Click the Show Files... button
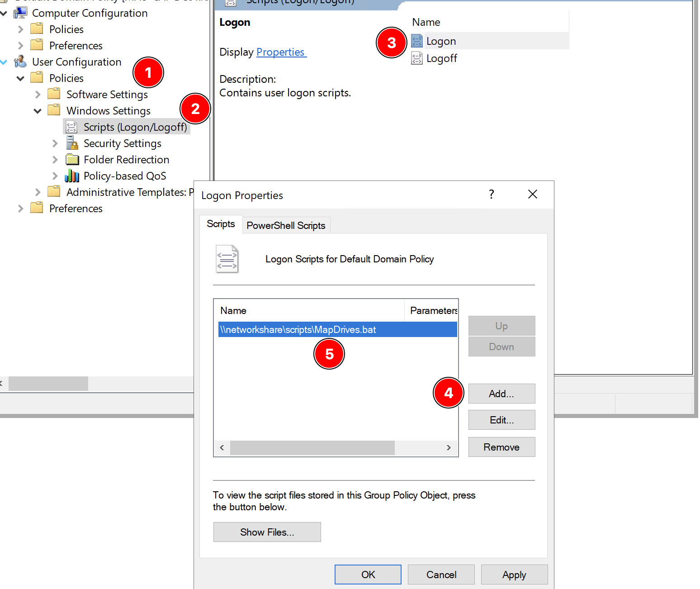The image size is (700, 589). point(267,532)
